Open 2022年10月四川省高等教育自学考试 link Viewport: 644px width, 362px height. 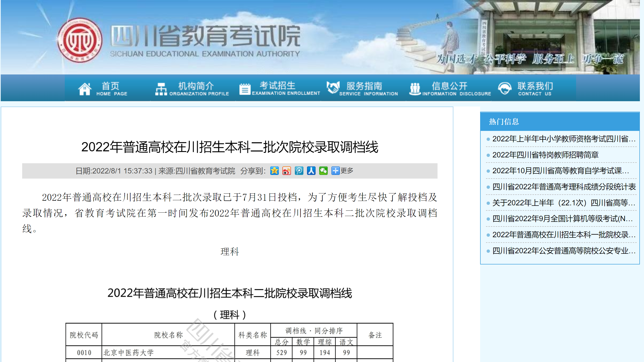click(x=560, y=171)
